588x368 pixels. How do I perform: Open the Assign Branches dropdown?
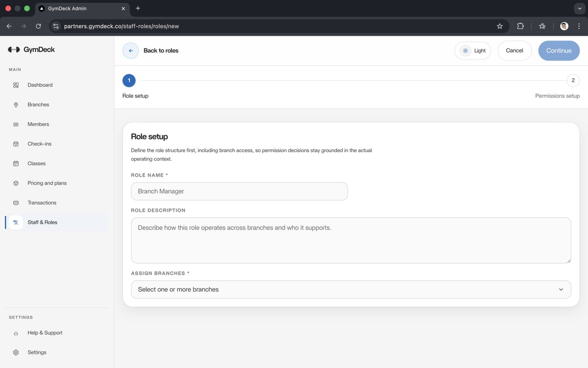coord(351,289)
